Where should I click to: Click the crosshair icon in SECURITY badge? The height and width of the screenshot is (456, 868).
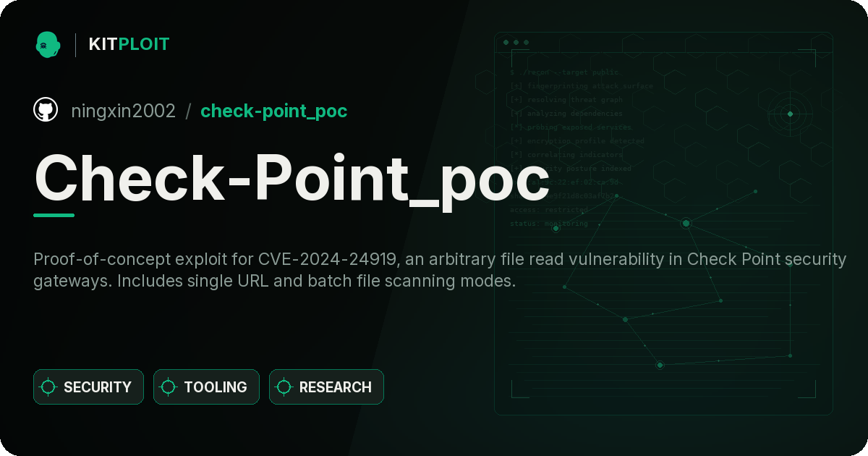[48, 387]
